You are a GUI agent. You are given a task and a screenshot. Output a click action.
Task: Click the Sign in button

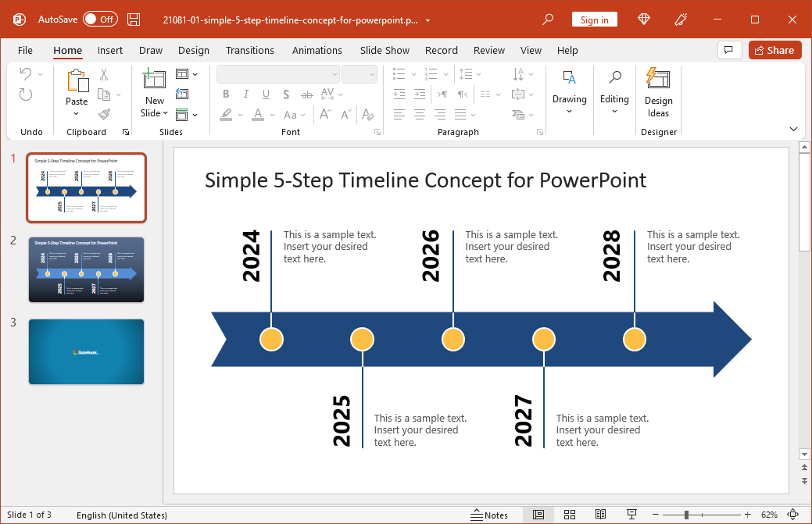tap(594, 20)
